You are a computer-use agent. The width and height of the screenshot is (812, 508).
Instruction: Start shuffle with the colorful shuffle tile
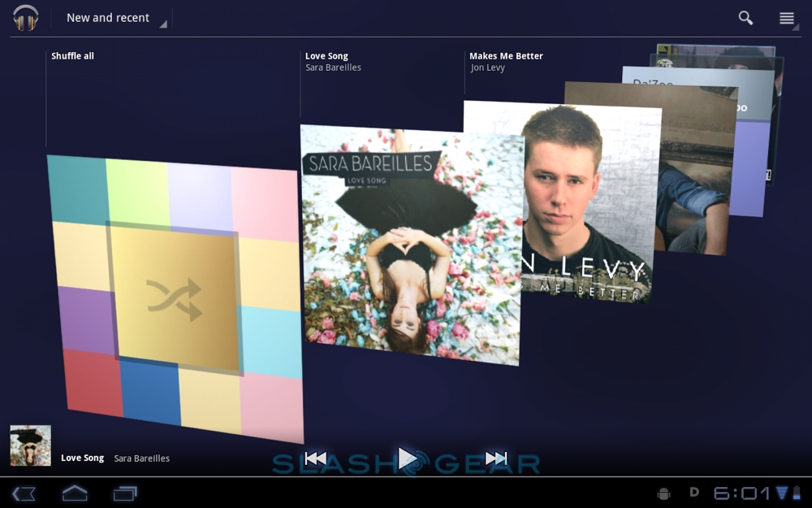point(175,297)
